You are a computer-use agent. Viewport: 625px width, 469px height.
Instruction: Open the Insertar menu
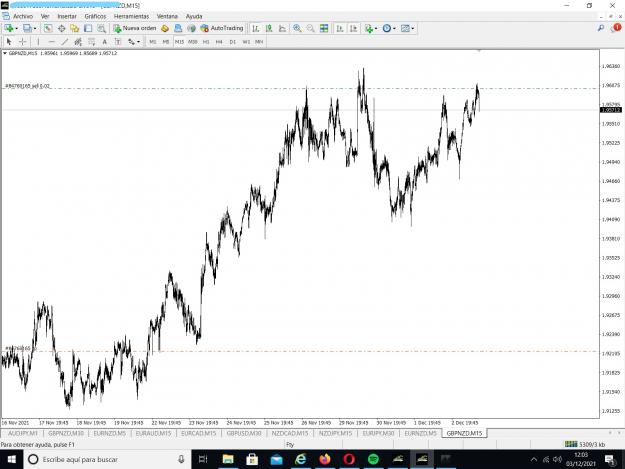pos(67,16)
